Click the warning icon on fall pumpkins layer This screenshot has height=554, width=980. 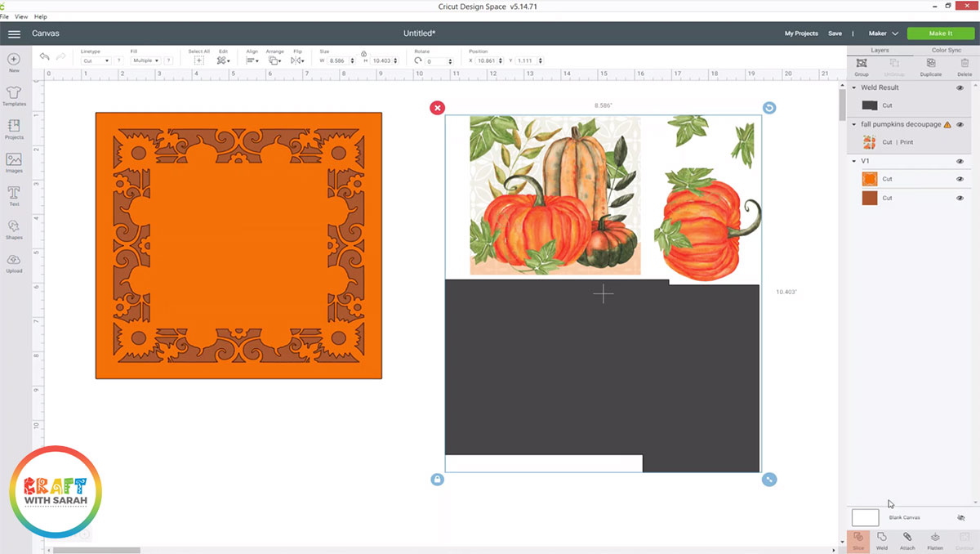point(947,125)
